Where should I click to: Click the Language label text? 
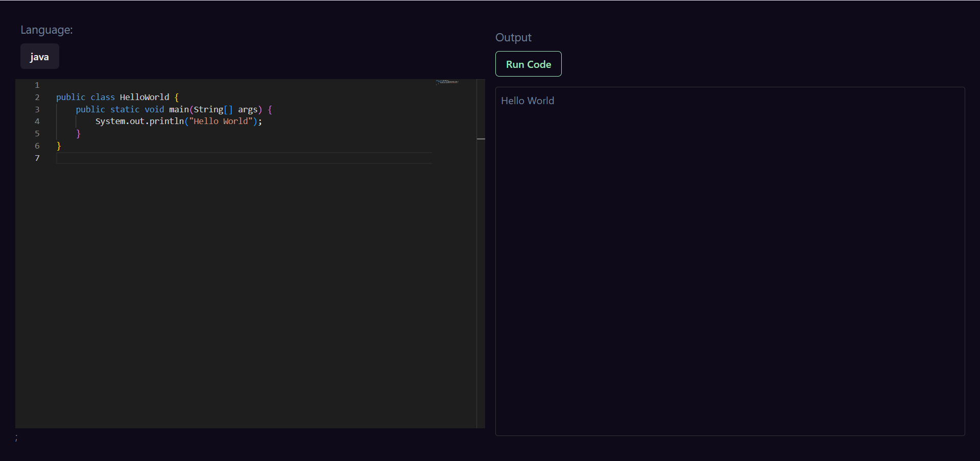coord(46,30)
